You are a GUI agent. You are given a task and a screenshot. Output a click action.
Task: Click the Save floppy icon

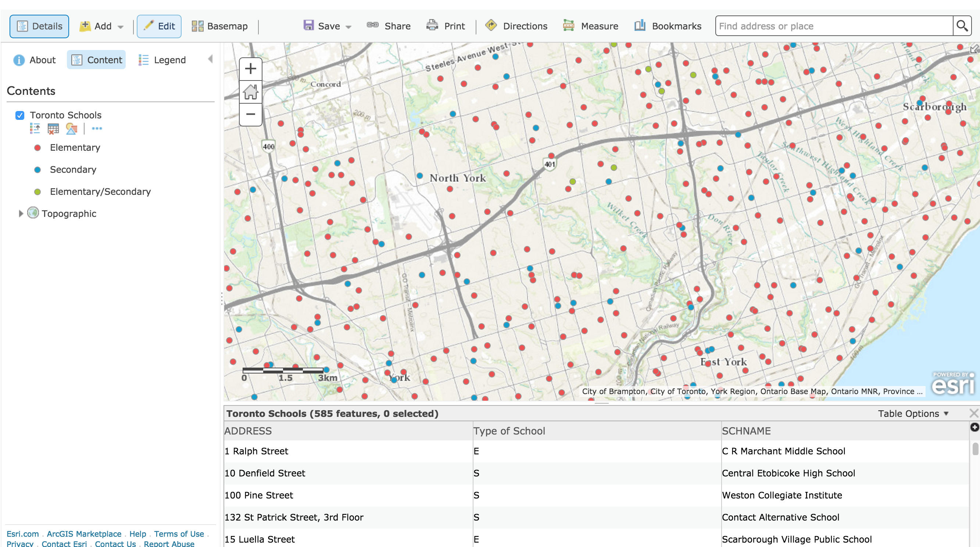pos(308,25)
